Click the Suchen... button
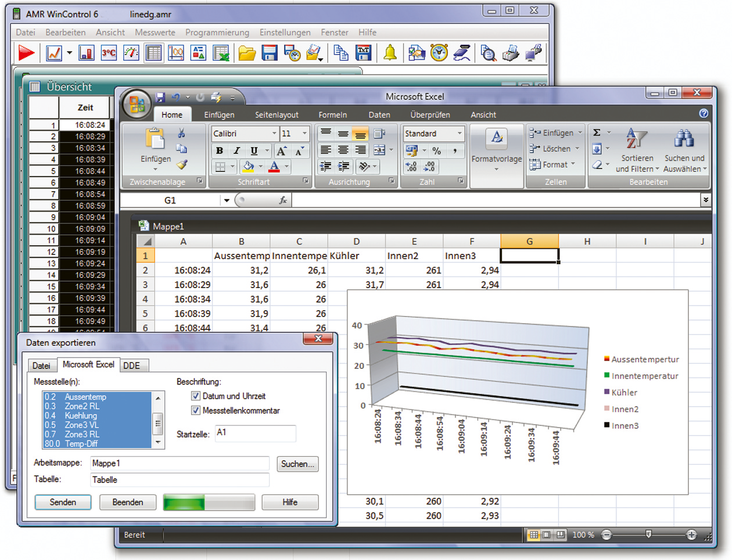This screenshot has height=560, width=732. pyautogui.click(x=297, y=464)
